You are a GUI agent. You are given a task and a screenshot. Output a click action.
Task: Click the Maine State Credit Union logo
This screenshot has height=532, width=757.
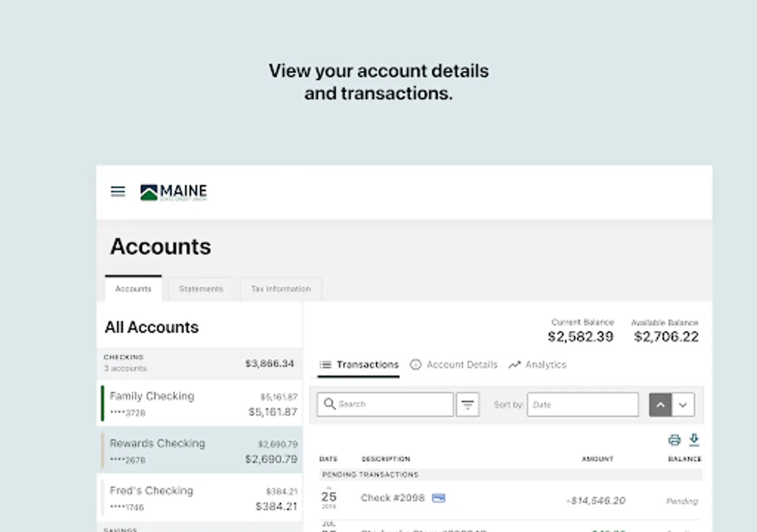click(173, 192)
